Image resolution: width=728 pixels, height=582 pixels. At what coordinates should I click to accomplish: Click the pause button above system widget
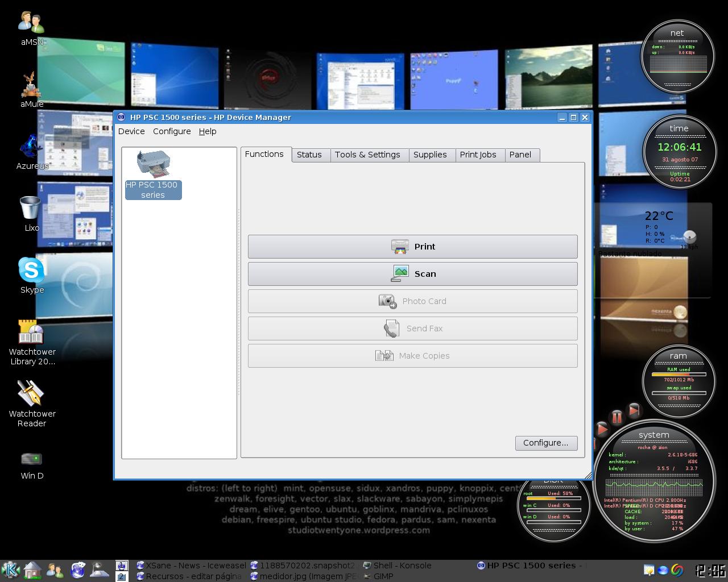click(617, 417)
